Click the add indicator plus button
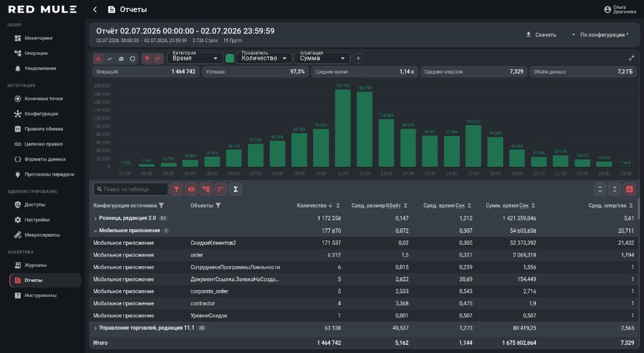Image resolution: width=644 pixels, height=353 pixels. [358, 59]
